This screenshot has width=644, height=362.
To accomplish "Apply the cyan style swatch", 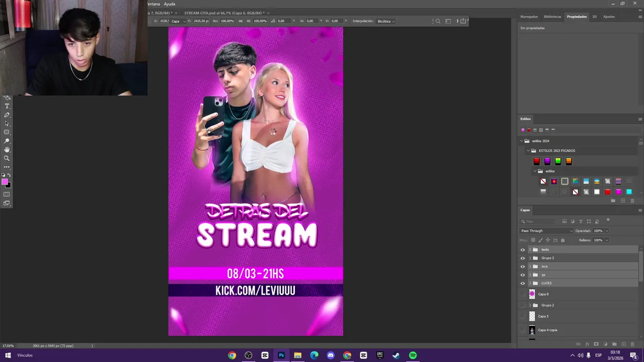I will [x=629, y=192].
